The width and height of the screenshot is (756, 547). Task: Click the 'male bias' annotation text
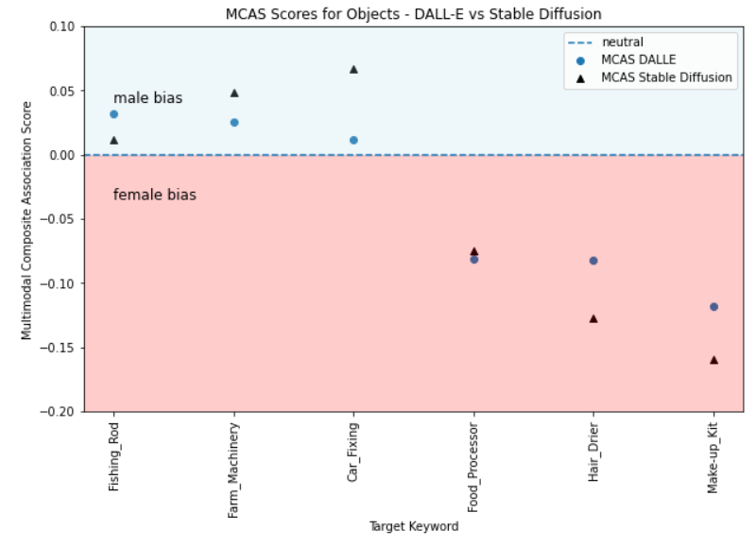coord(148,98)
